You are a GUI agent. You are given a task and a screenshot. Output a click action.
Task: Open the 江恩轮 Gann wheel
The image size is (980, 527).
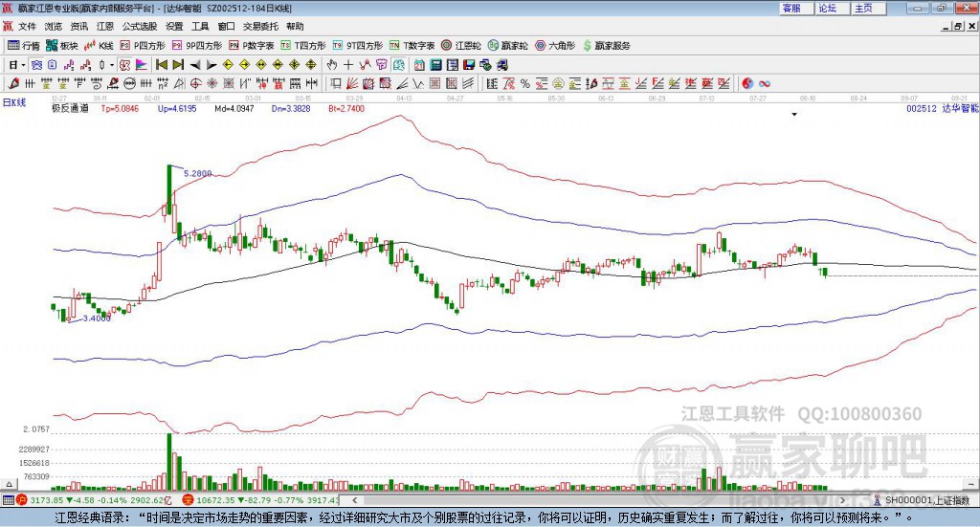click(x=460, y=46)
